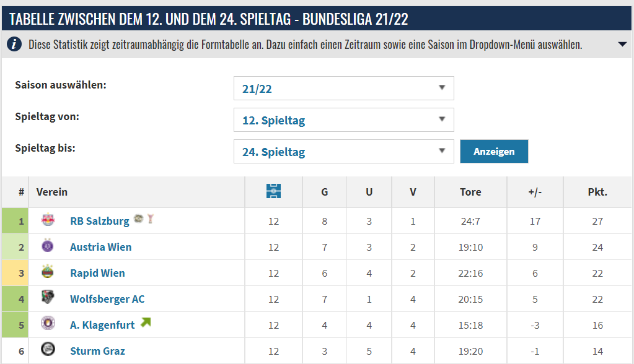Click the Tore column header
The height and width of the screenshot is (364, 634).
470,192
